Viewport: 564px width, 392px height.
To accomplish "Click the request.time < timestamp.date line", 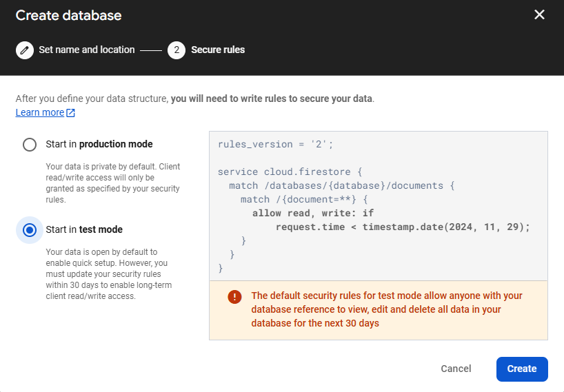I will point(403,227).
